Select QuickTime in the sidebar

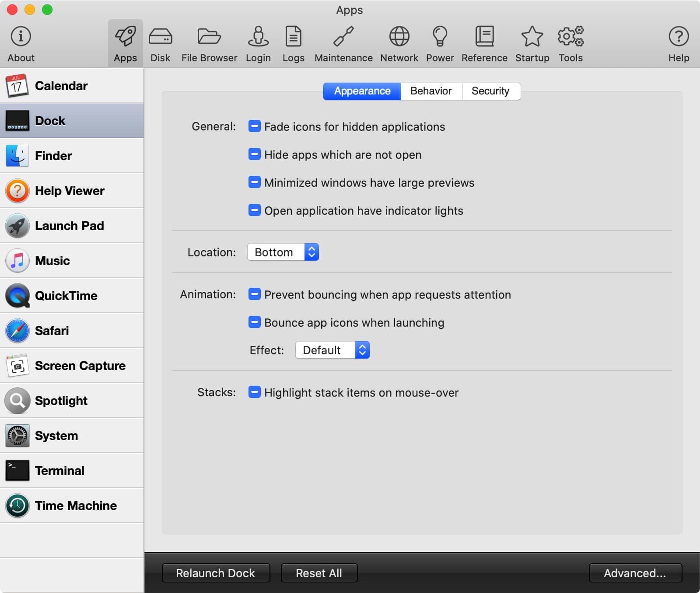(72, 296)
